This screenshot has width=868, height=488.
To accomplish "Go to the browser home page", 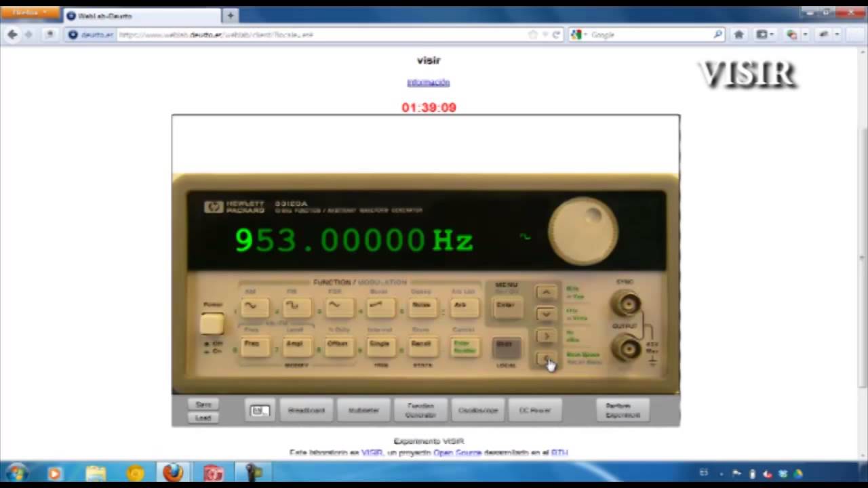I will point(739,35).
